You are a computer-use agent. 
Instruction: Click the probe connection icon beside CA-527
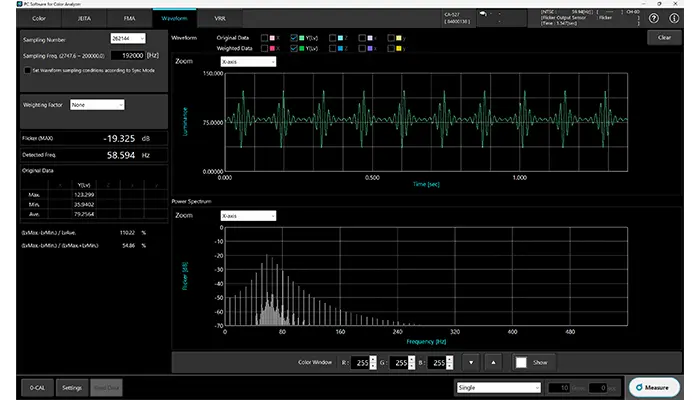coord(484,14)
